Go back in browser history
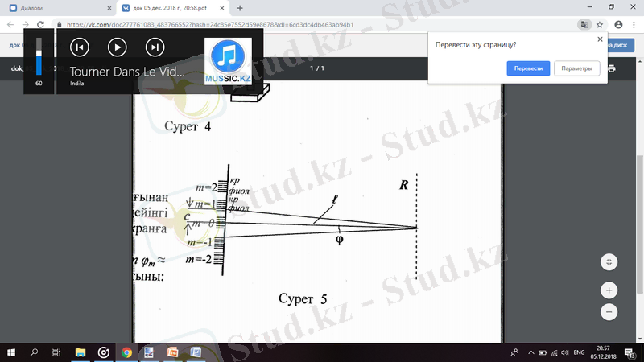 click(x=10, y=25)
